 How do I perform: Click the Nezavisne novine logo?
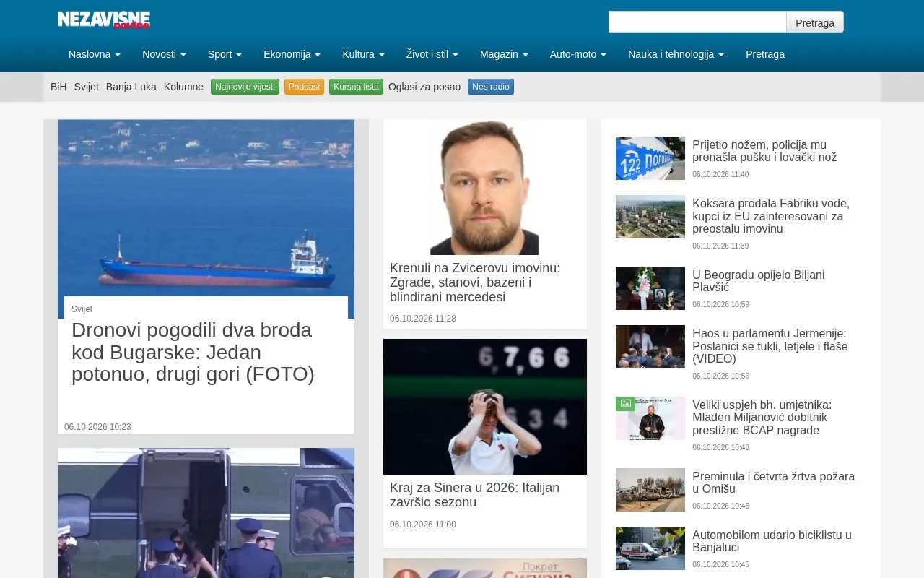(104, 20)
